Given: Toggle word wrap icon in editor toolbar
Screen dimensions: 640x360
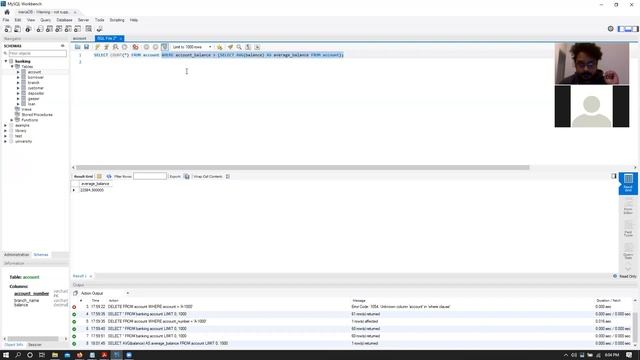Looking at the screenshot, I should [257, 47].
